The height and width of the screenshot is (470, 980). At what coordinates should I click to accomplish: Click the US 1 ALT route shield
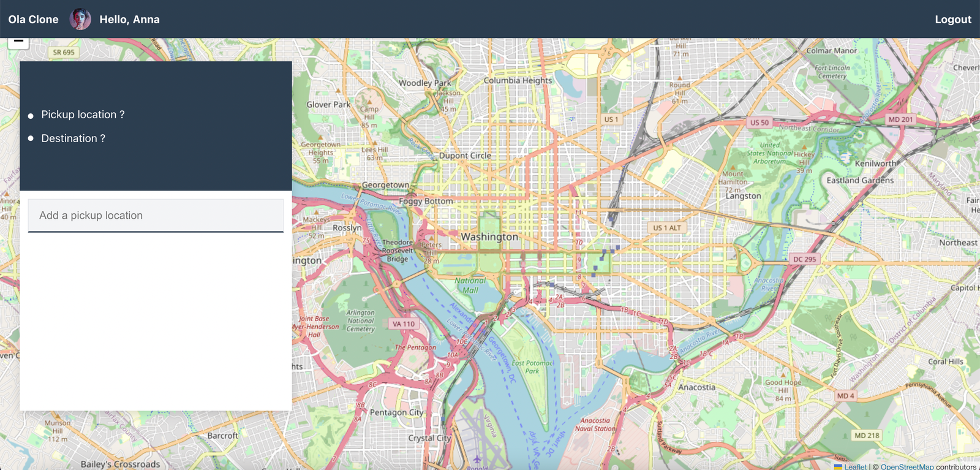coord(666,228)
